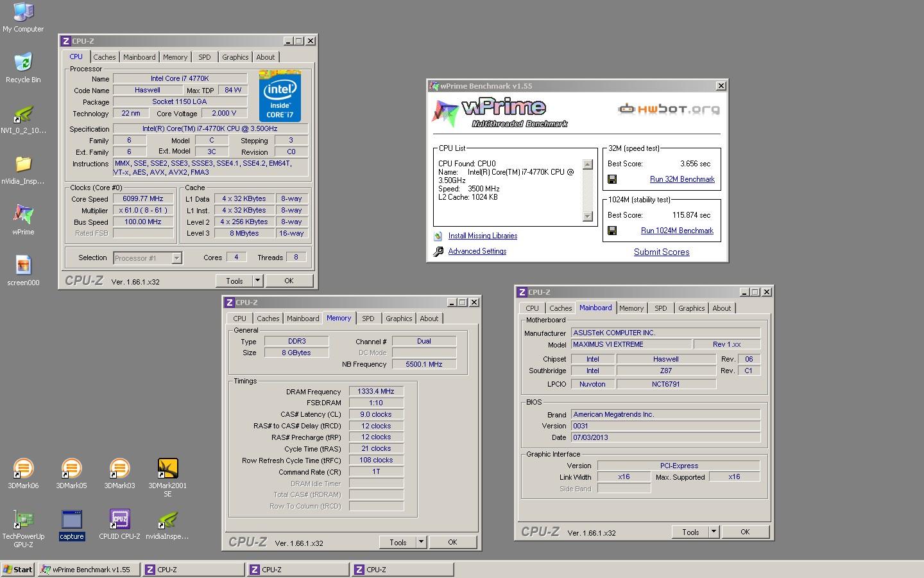
Task: Open Graphics tab in Memory window
Action: [x=398, y=319]
